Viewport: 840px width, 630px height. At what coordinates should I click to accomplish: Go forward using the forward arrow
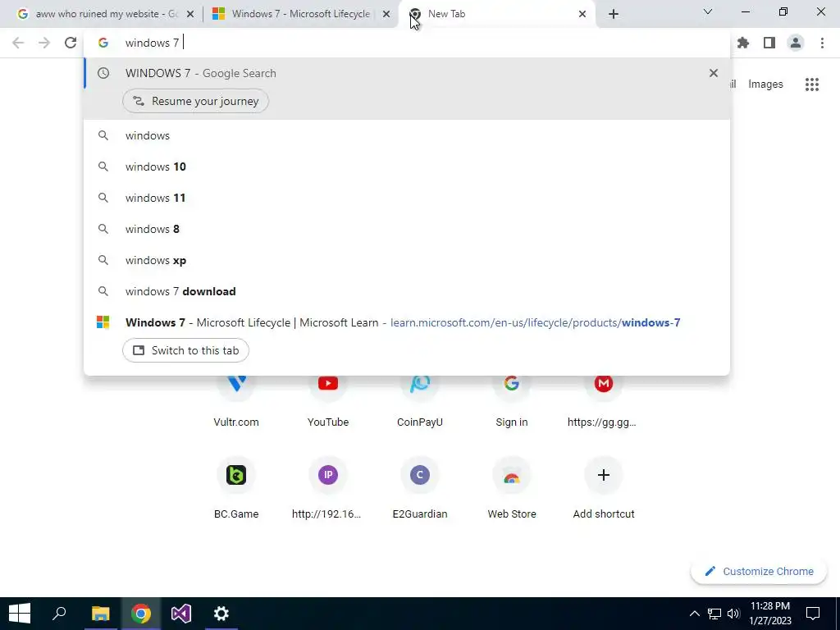44,43
